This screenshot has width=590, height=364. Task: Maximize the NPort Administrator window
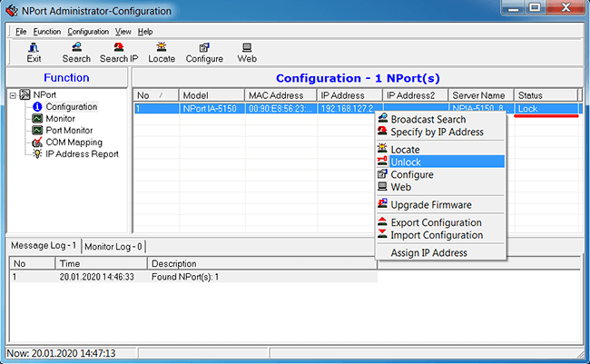tap(535, 8)
